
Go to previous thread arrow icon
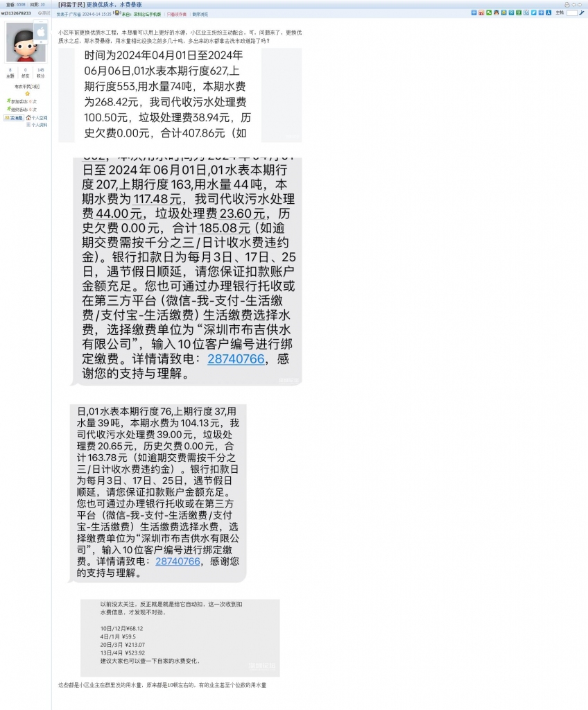[x=574, y=5]
